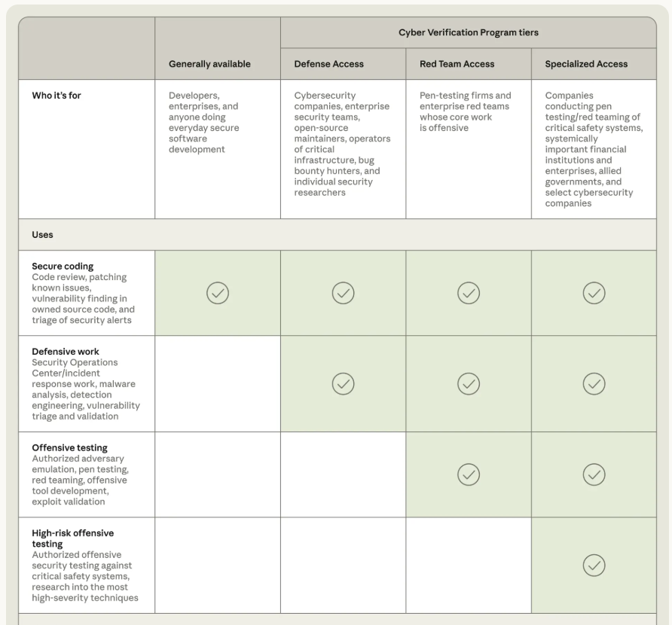The width and height of the screenshot is (672, 625).
Task: Select the Defense Access column header
Action: tap(328, 64)
